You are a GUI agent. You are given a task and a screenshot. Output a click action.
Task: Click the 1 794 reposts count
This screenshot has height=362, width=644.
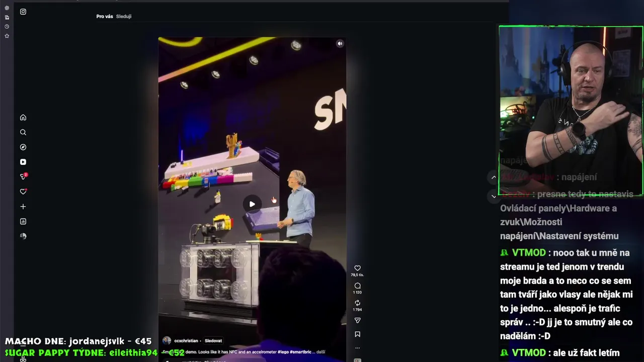[x=357, y=310]
